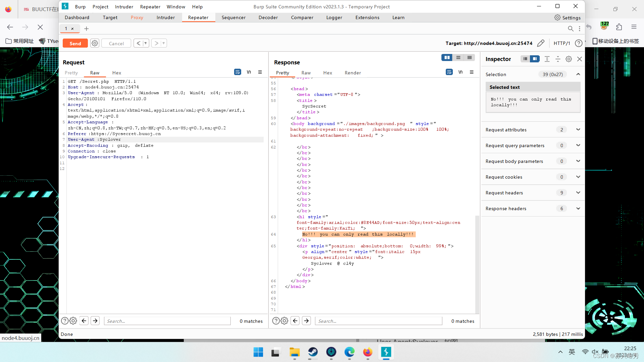Viewport: 644px width, 362px height.
Task: Add new Repeater tab with plus icon
Action: pos(87,29)
